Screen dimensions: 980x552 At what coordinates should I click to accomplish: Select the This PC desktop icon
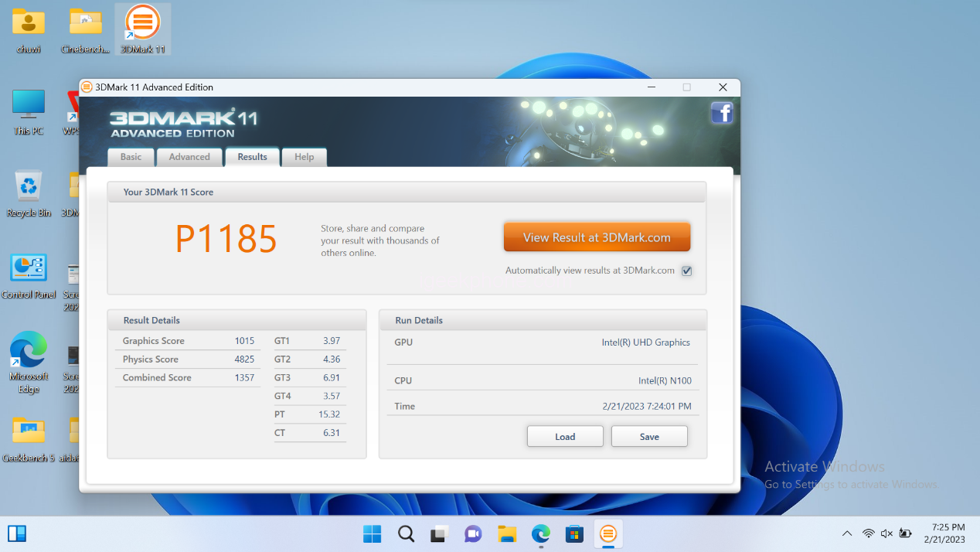pyautogui.click(x=29, y=111)
